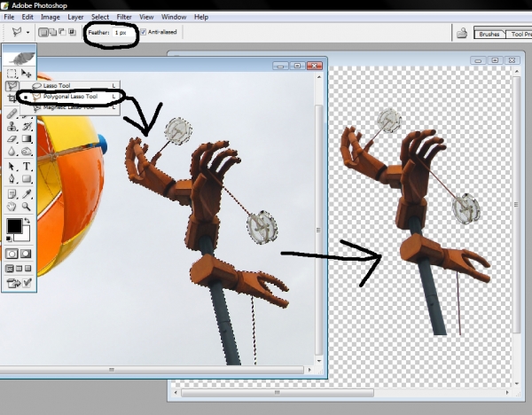The image size is (532, 415).
Task: Choose Intersect with Selection mode
Action: click(72, 33)
